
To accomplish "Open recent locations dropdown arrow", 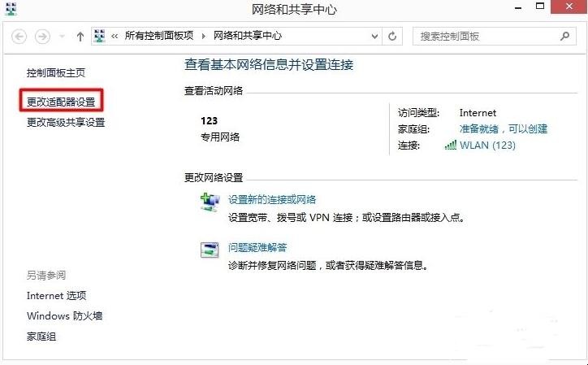I will (x=62, y=37).
